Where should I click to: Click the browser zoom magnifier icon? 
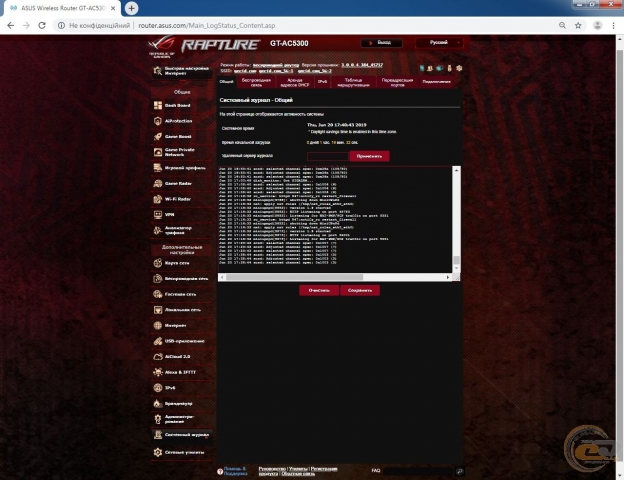coord(562,25)
